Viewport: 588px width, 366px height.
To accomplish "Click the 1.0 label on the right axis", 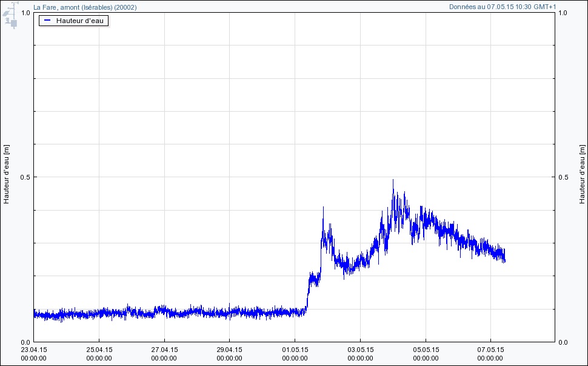I will pyautogui.click(x=563, y=13).
